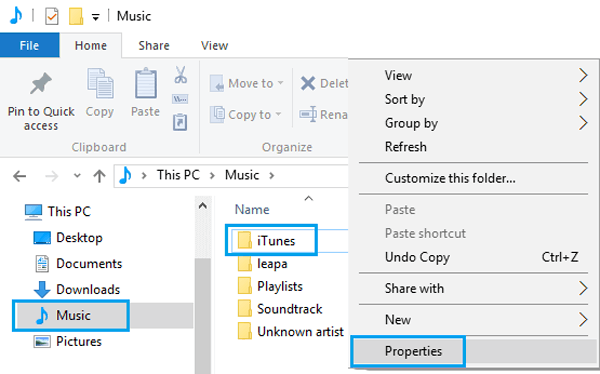Select the Soundtrack folder
This screenshot has height=374, width=600.
tap(280, 309)
